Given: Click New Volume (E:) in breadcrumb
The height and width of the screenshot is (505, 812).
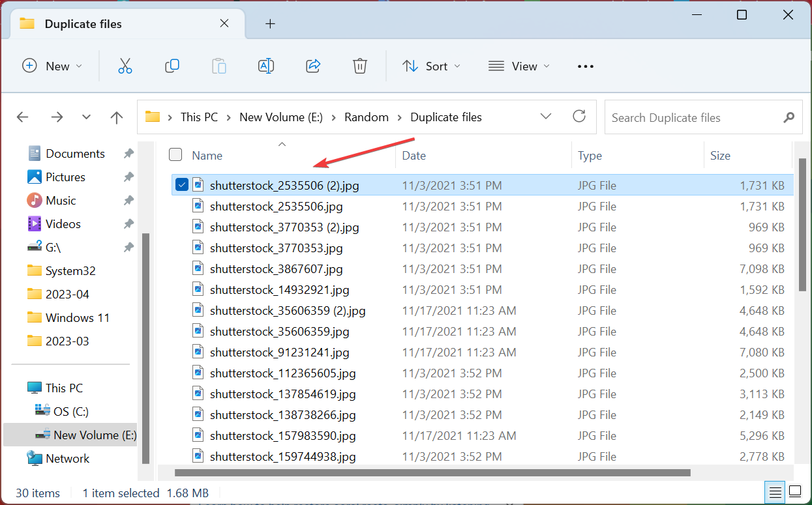Looking at the screenshot, I should tap(281, 117).
